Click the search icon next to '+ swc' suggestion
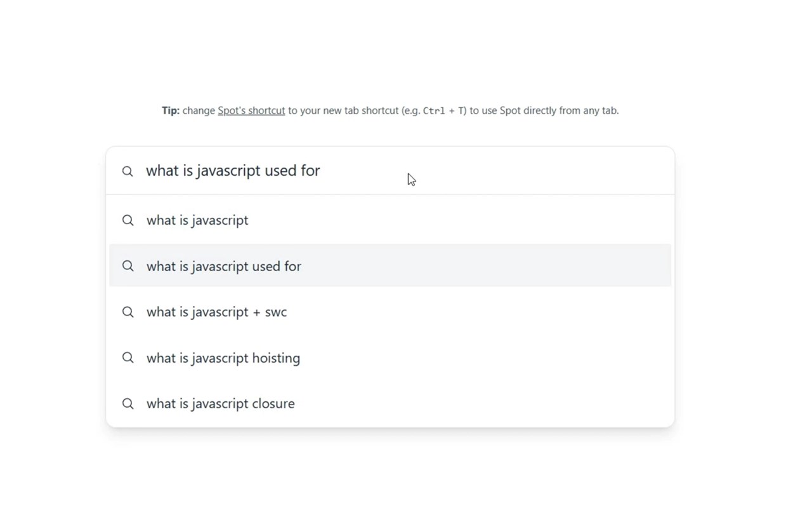812x508 pixels. point(128,312)
